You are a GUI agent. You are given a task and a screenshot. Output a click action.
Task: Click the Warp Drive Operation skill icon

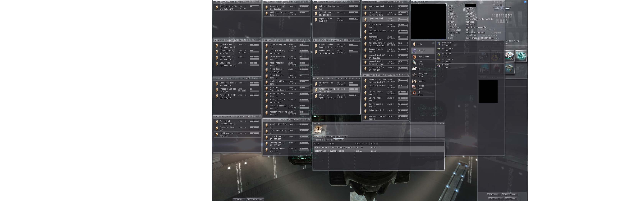(316, 96)
